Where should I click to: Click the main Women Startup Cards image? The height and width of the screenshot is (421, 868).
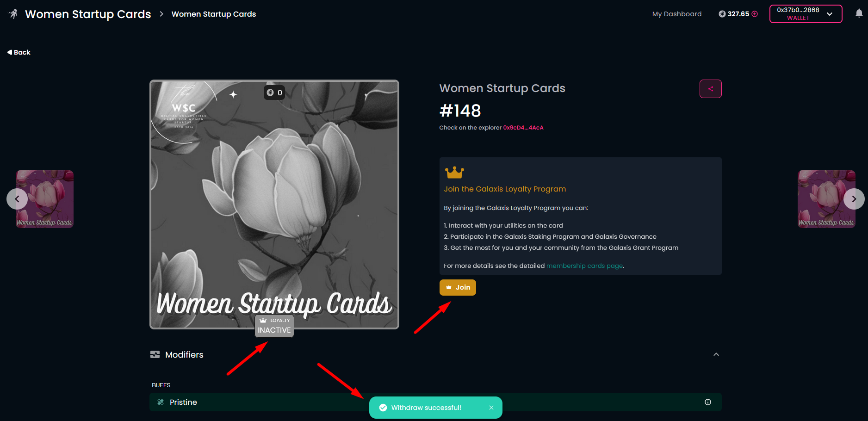[x=274, y=204]
